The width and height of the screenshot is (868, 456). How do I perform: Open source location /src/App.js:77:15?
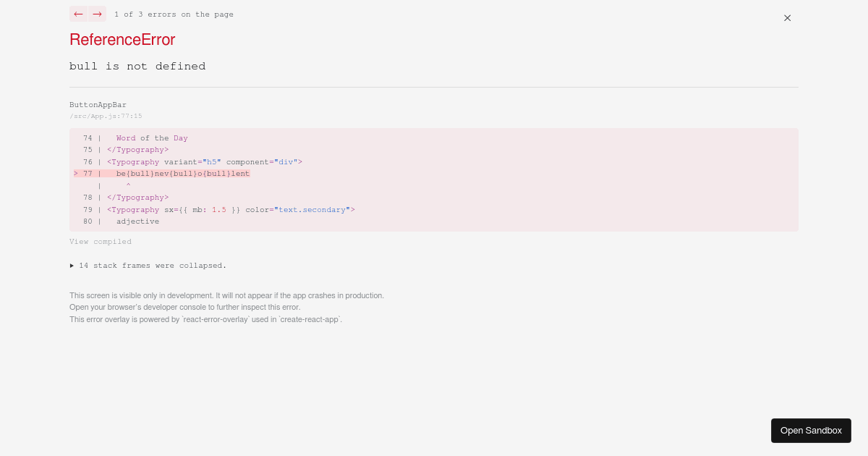pyautogui.click(x=106, y=116)
